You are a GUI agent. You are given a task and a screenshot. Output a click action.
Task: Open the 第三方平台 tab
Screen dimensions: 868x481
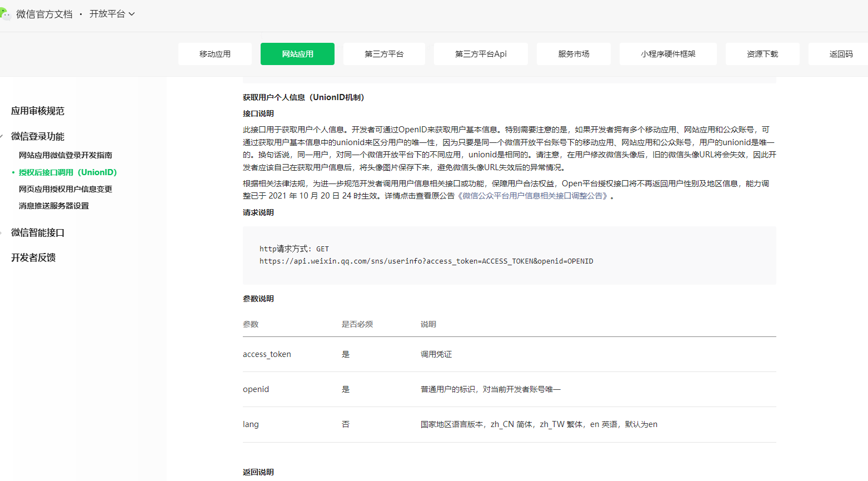384,54
